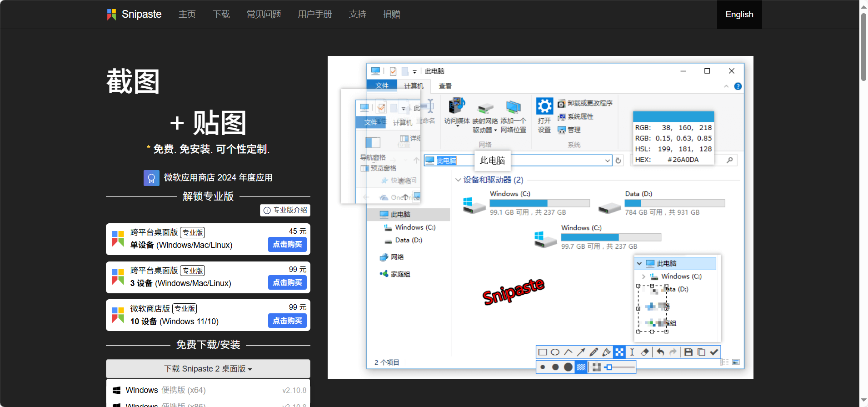Click the Copy to clipboard icon in demo toolbar
Screen dimensions: 868x407
pyautogui.click(x=701, y=352)
